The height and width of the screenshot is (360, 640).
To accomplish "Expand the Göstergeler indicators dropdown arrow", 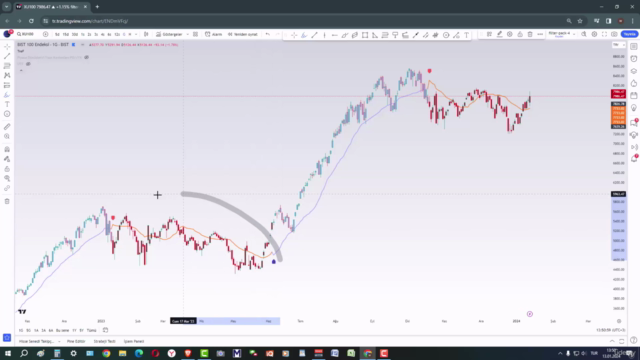I will [x=187, y=34].
